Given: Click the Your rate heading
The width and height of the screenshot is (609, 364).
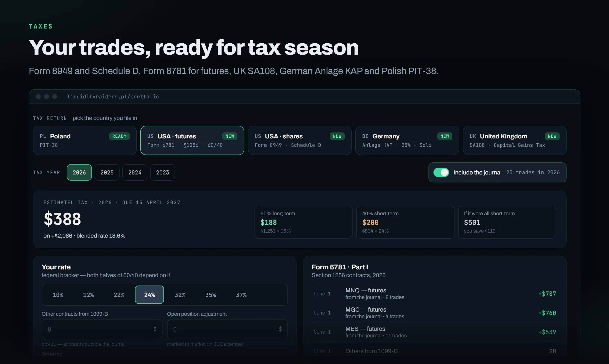Looking at the screenshot, I should coord(56,267).
